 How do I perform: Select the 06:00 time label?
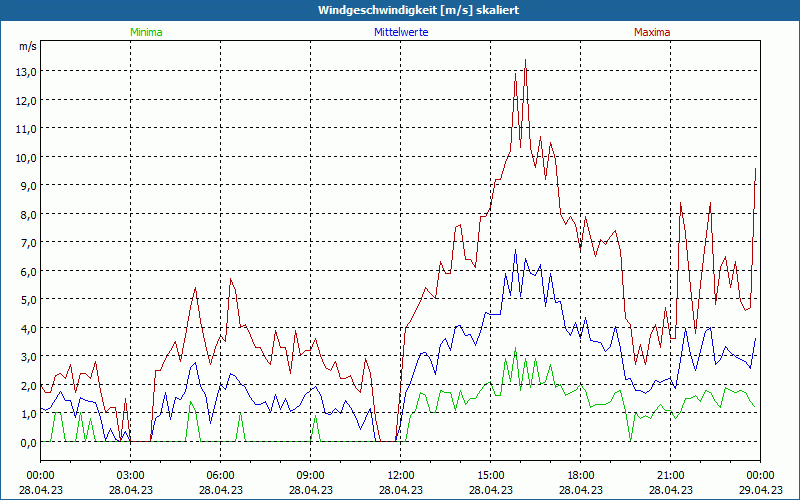click(x=221, y=475)
